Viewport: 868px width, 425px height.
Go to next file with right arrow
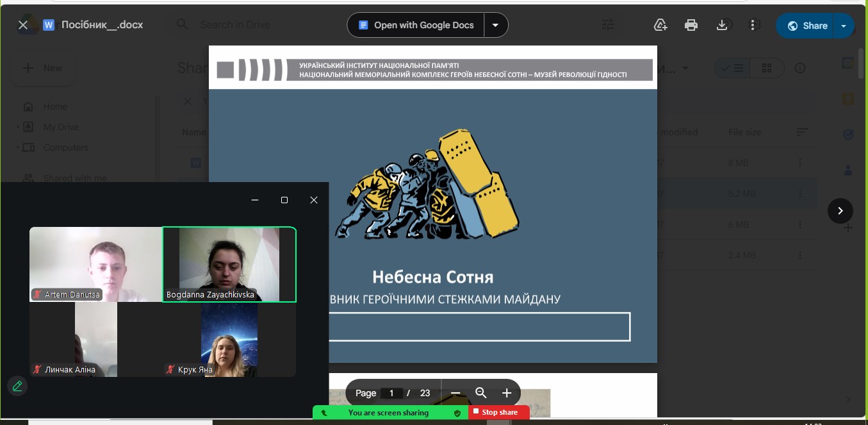tap(840, 211)
